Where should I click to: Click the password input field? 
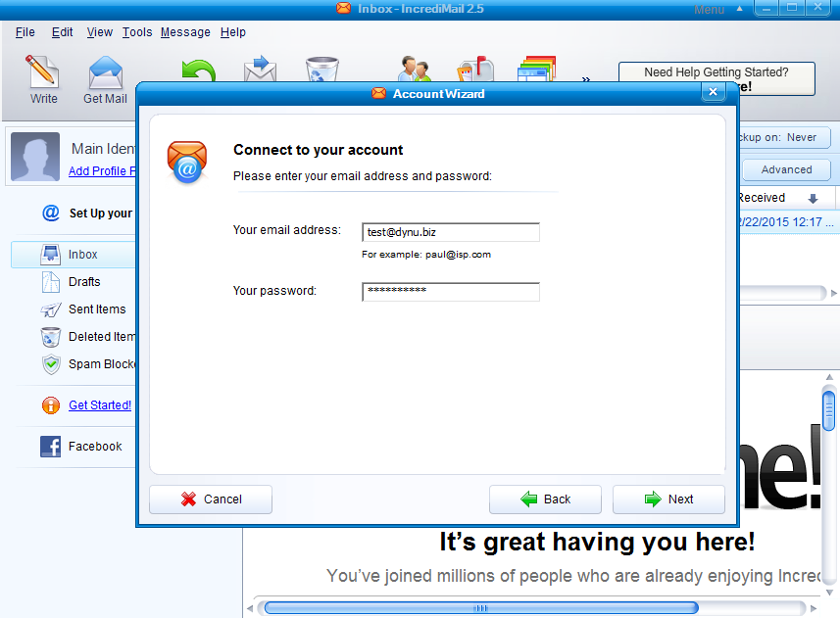pyautogui.click(x=451, y=292)
